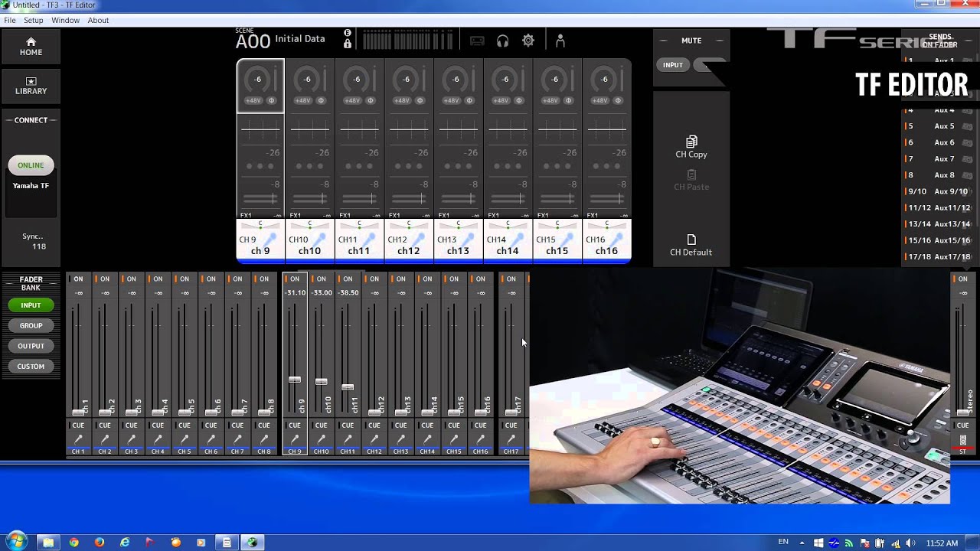Select the INPUT fader bank
This screenshot has height=551, width=980.
pyautogui.click(x=31, y=305)
